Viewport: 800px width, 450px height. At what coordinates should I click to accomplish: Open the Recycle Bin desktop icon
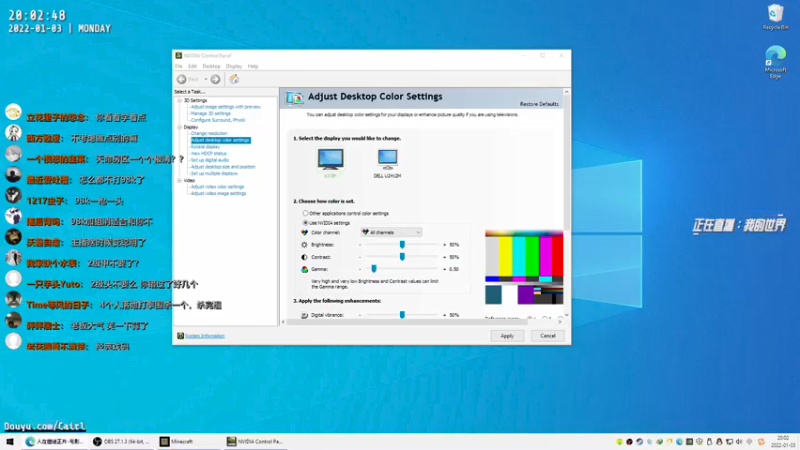(x=775, y=16)
